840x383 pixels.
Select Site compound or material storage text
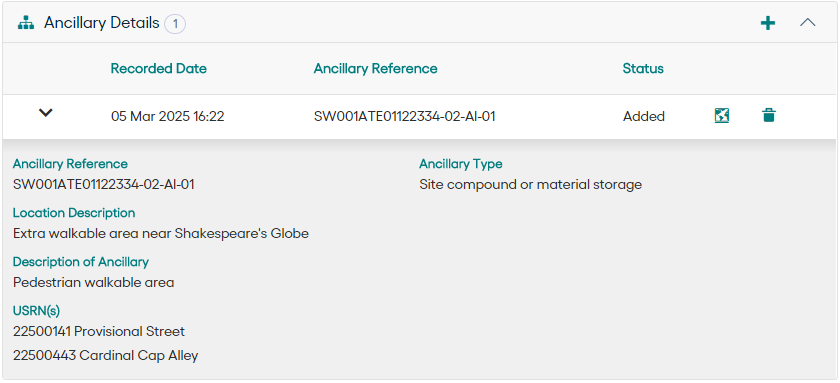point(530,185)
